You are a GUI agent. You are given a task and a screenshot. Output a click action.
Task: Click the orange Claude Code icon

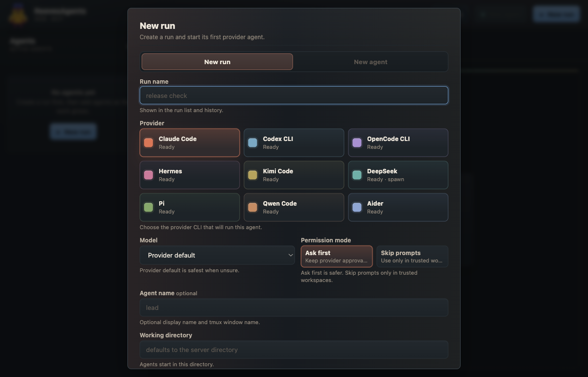tap(148, 142)
